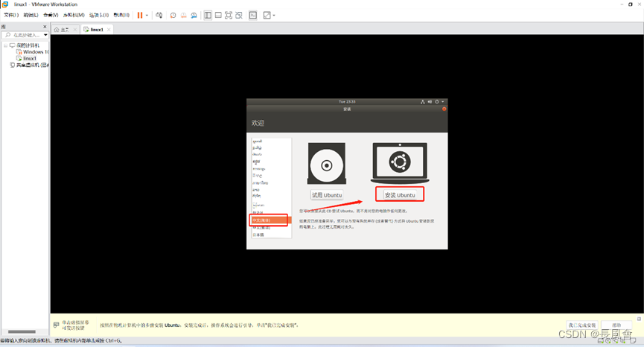Open the Ubuntu network status icon

click(423, 101)
